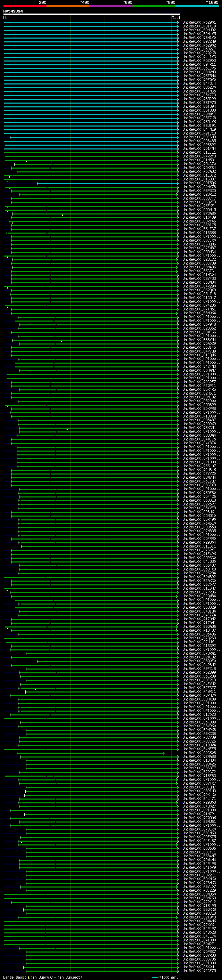Click the label UniRef100_Q5ECP6
The width and height of the screenshot is (222, 980).
point(199,68)
